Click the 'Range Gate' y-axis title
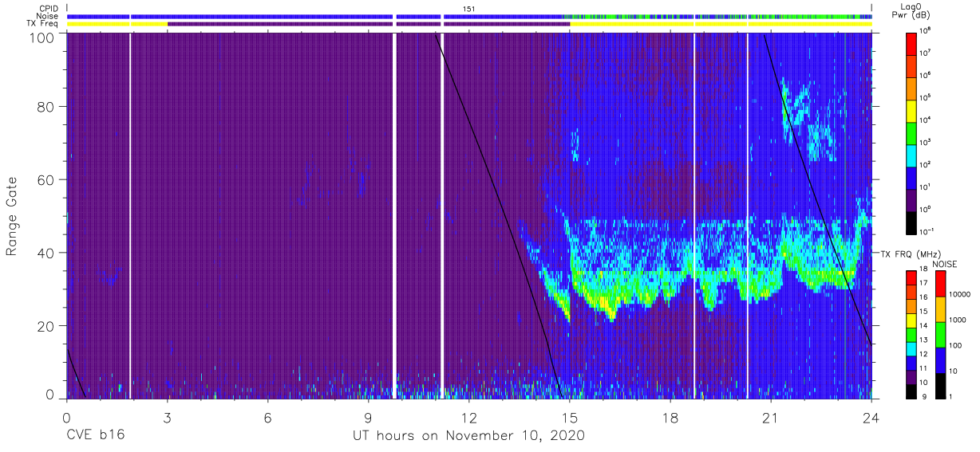The height and width of the screenshot is (452, 980). click(x=13, y=216)
